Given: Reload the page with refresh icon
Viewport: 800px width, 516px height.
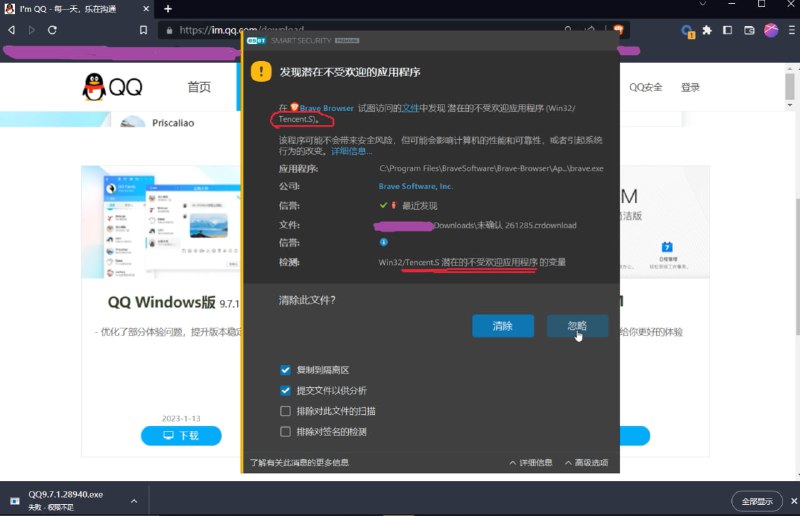Looking at the screenshot, I should point(52,30).
